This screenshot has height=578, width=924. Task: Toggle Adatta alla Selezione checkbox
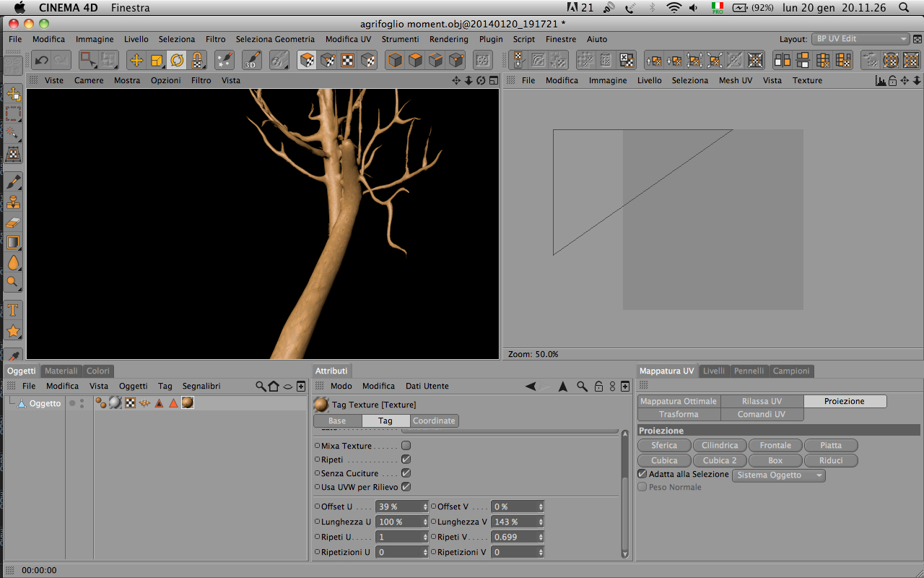click(x=642, y=474)
